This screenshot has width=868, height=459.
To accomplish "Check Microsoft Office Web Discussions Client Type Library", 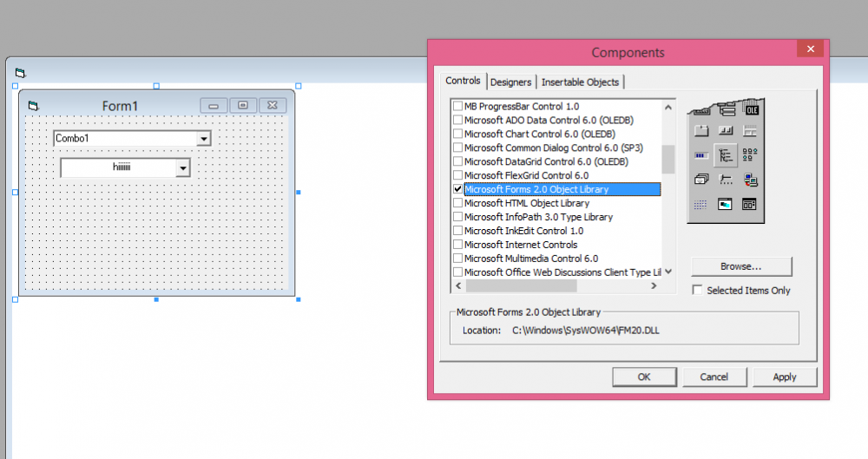I will (457, 272).
